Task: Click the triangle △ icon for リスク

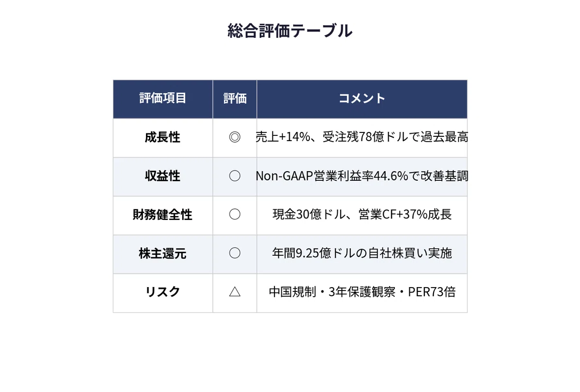Action: pyautogui.click(x=235, y=292)
